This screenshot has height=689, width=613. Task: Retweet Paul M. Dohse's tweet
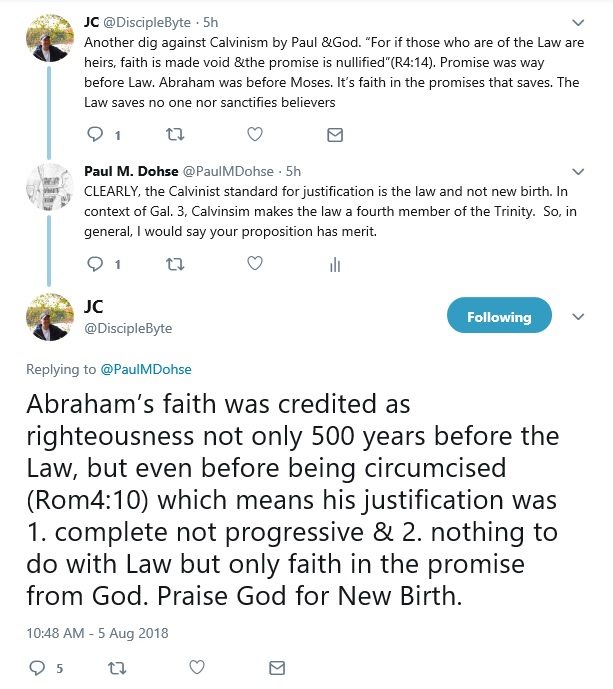[176, 264]
